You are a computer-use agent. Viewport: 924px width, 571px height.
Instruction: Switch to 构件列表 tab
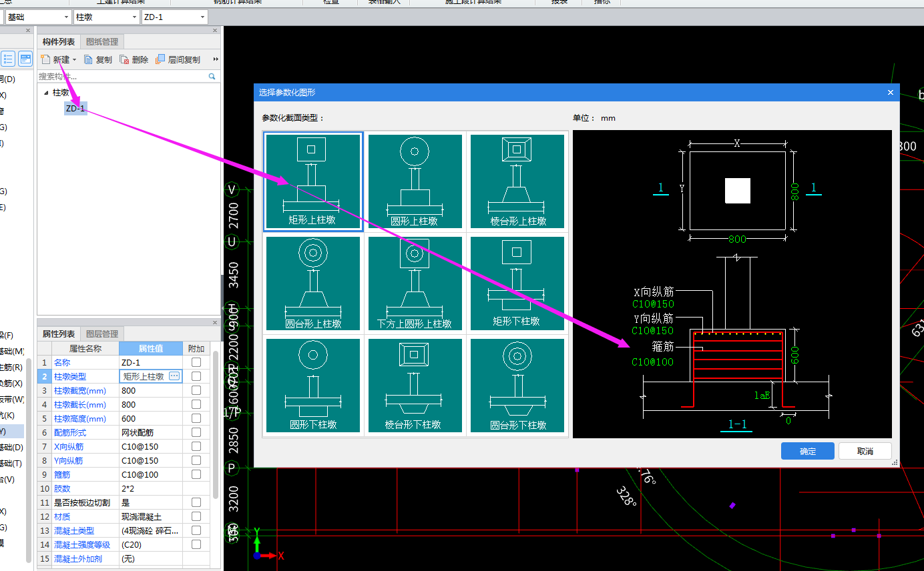pyautogui.click(x=59, y=42)
